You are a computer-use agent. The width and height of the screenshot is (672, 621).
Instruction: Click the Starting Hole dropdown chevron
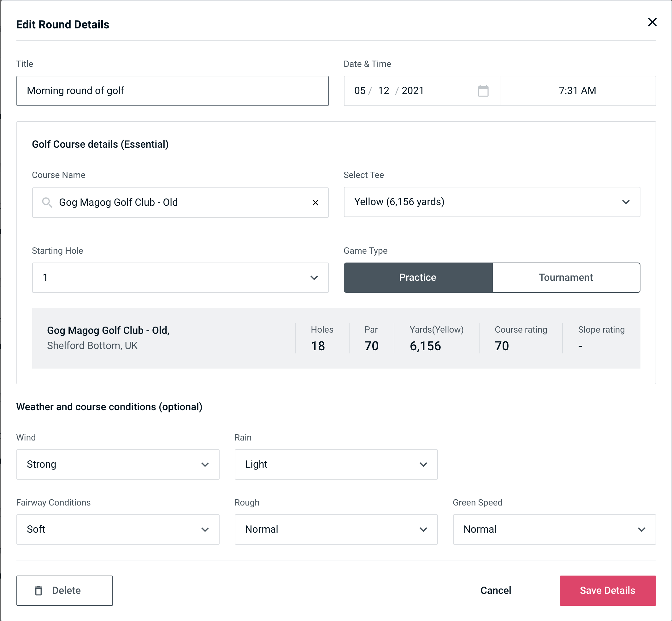coord(315,278)
